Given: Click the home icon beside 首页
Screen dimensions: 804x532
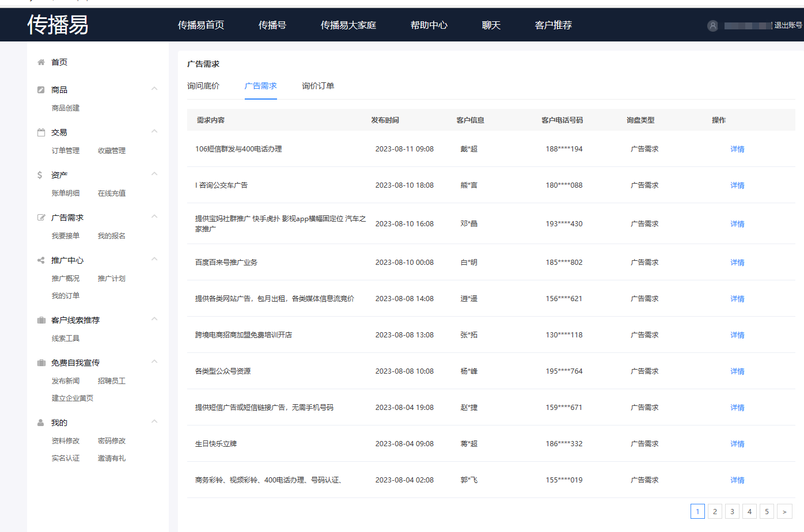Looking at the screenshot, I should [40, 62].
